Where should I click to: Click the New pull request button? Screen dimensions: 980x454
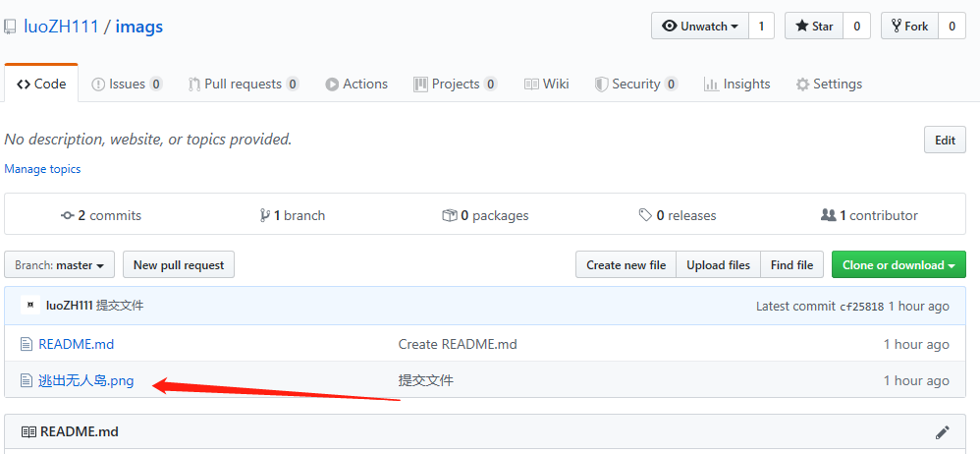(x=179, y=264)
